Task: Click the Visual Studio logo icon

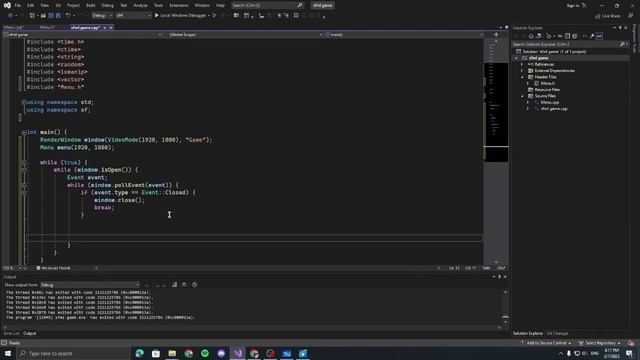Action: (x=7, y=5)
